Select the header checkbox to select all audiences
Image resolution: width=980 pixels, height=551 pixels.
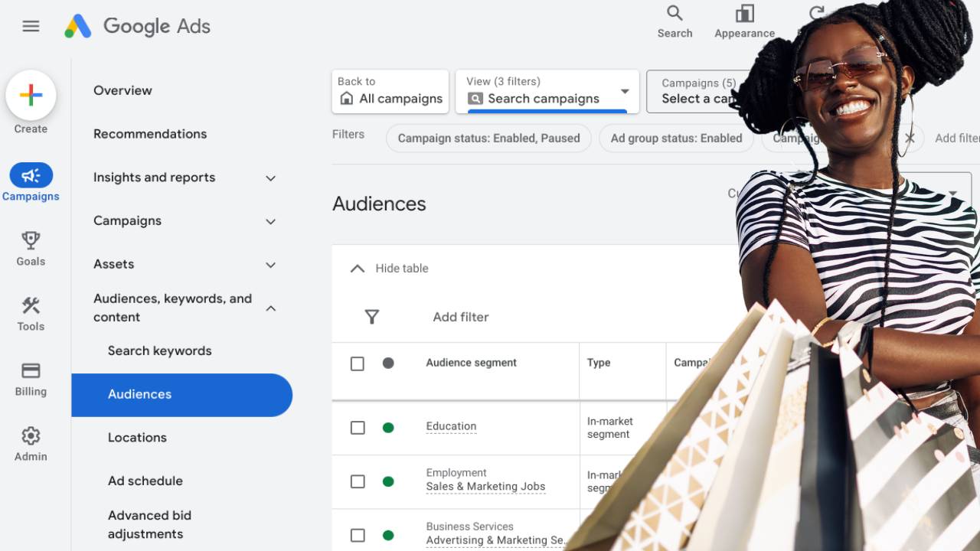[x=358, y=363]
